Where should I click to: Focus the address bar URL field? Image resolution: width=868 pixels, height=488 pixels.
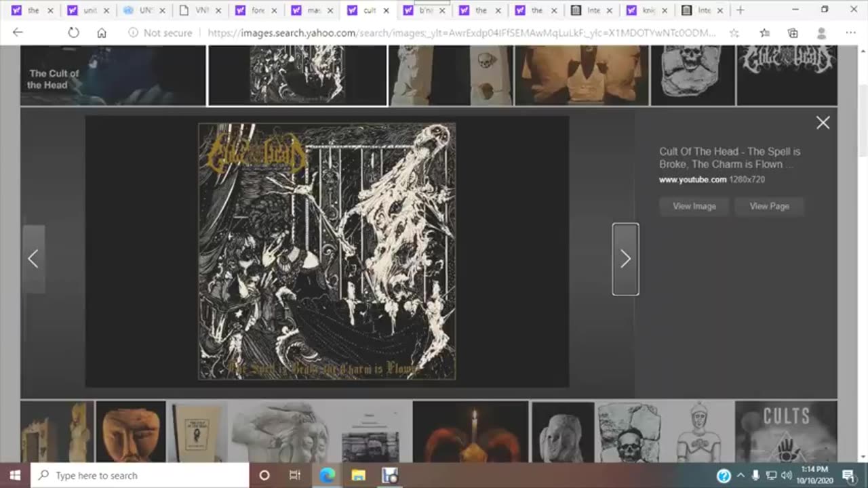(x=461, y=33)
